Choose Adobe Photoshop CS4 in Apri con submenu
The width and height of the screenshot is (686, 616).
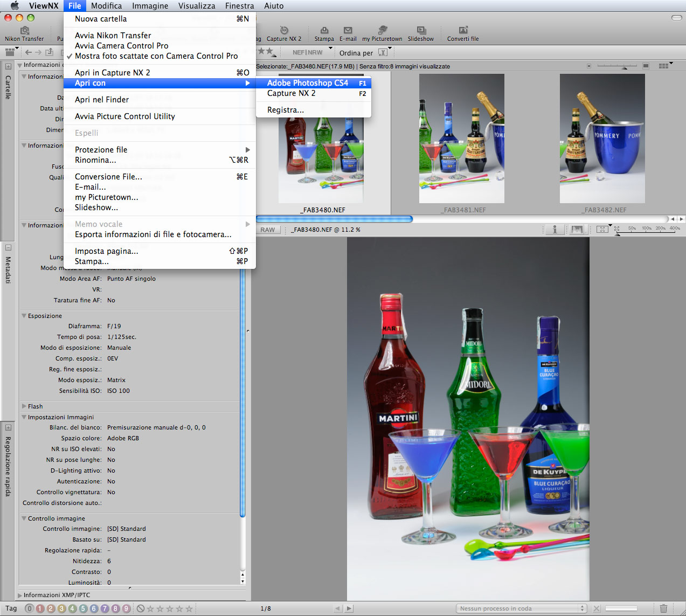(x=314, y=83)
